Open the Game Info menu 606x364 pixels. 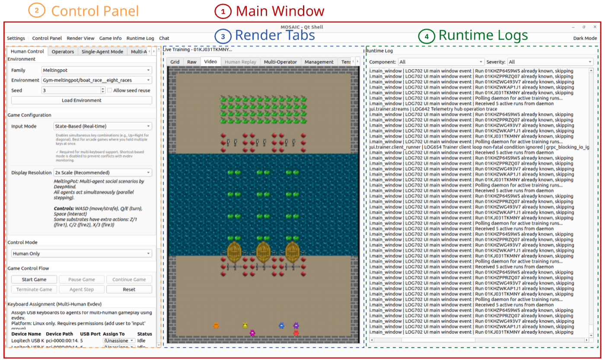pos(110,38)
